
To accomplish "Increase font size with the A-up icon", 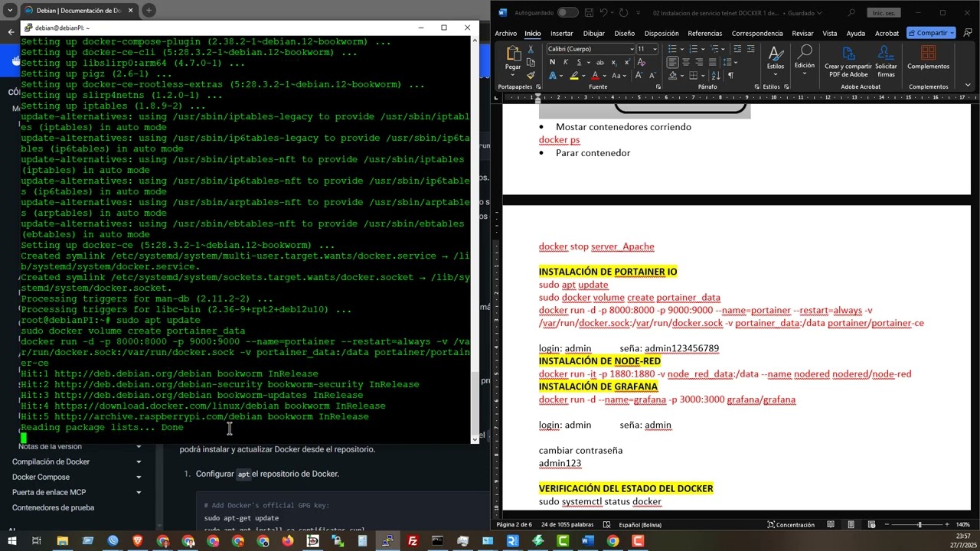I will 639,75.
